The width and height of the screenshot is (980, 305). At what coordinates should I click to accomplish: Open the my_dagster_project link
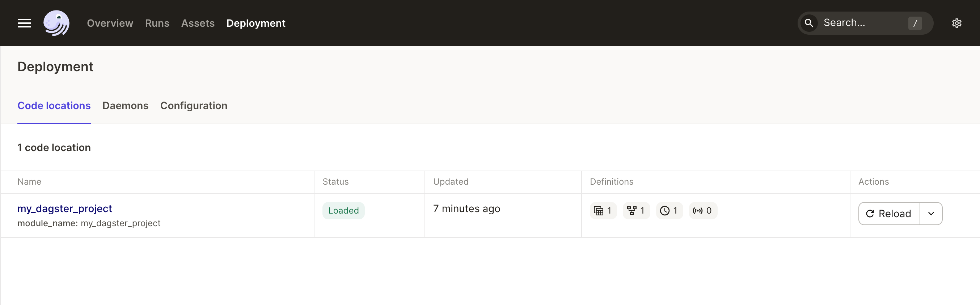[65, 209]
